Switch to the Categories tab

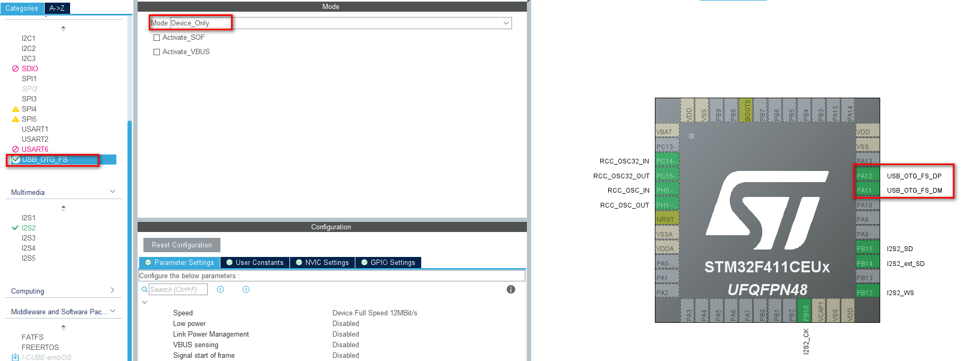point(22,8)
